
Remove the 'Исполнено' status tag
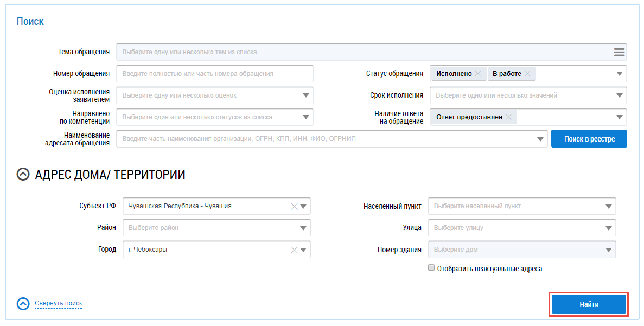(477, 74)
